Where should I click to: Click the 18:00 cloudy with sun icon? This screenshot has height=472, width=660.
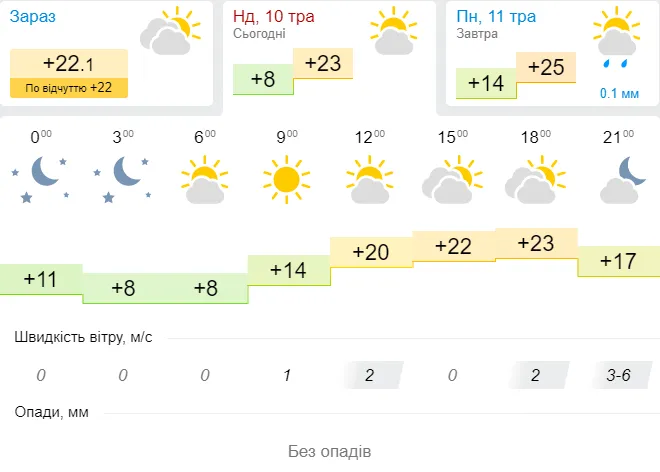(x=535, y=179)
